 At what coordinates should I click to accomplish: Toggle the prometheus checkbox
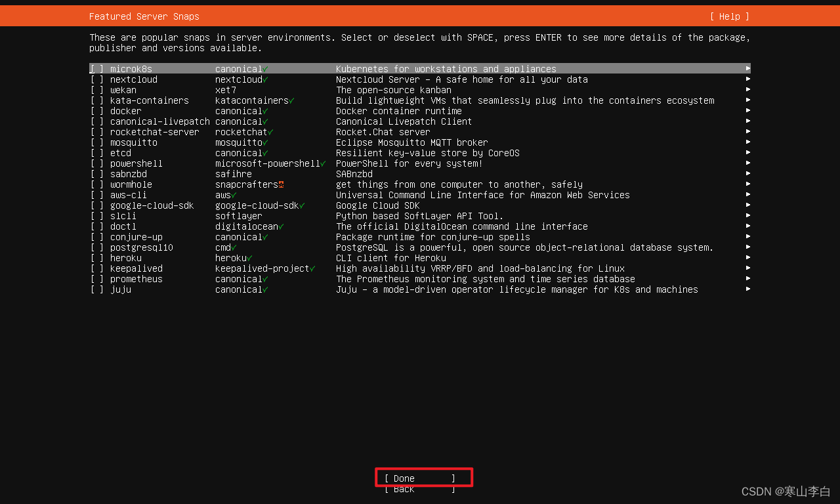(97, 279)
